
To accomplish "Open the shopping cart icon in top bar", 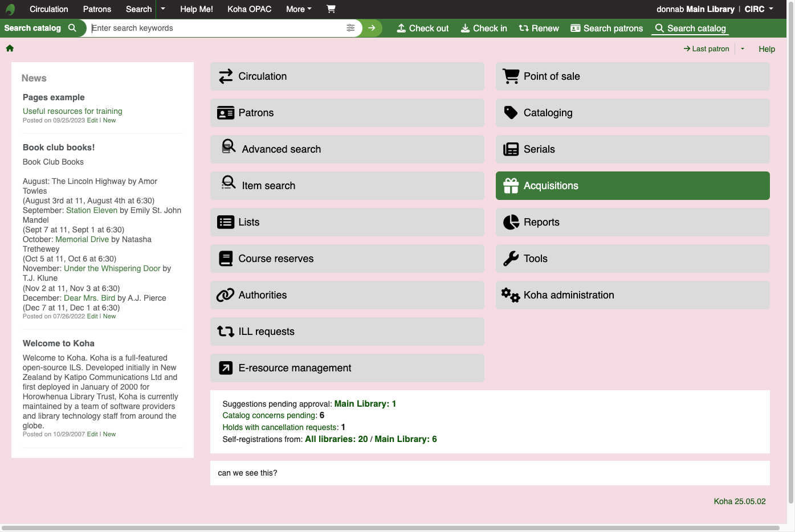I will pyautogui.click(x=331, y=9).
